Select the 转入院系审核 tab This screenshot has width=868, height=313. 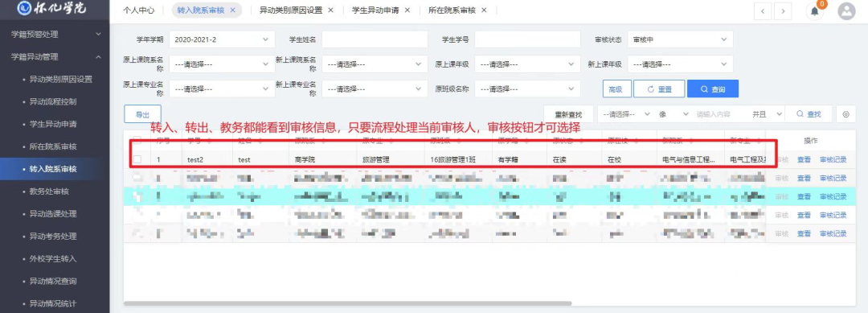click(201, 10)
